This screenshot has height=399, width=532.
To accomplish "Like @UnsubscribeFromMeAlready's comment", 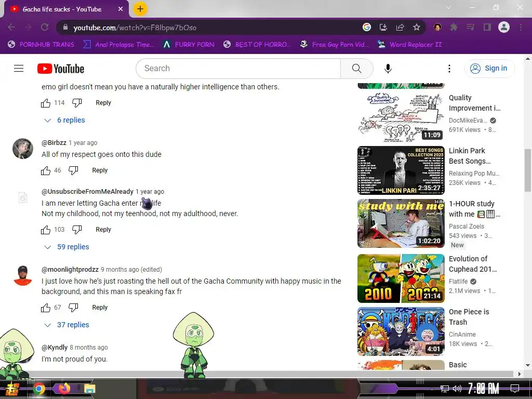I will click(46, 230).
